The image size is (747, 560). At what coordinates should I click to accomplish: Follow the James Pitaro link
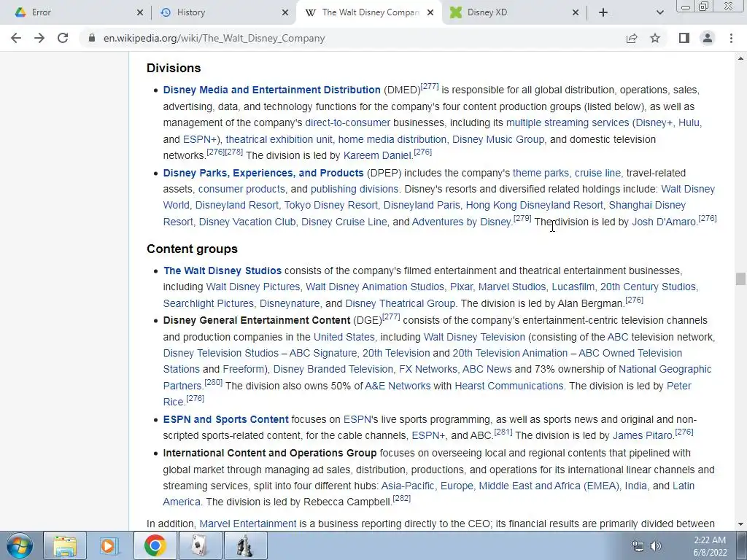[x=642, y=436]
